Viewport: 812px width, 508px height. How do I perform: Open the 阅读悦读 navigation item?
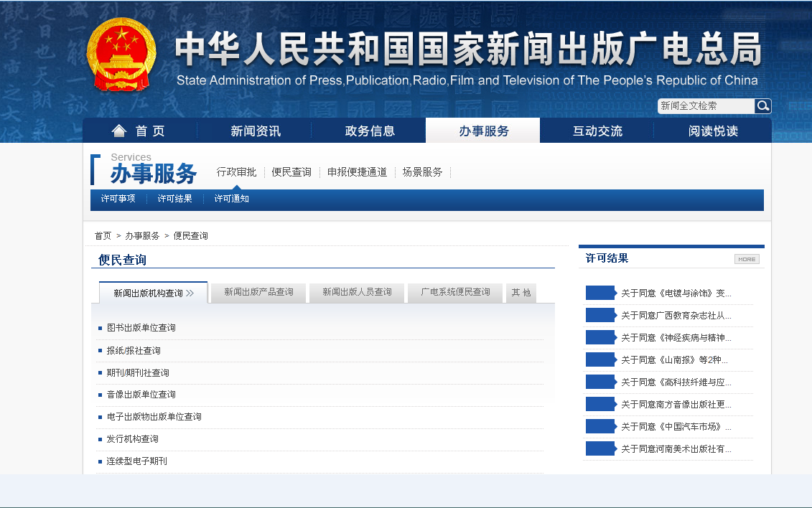tap(713, 131)
